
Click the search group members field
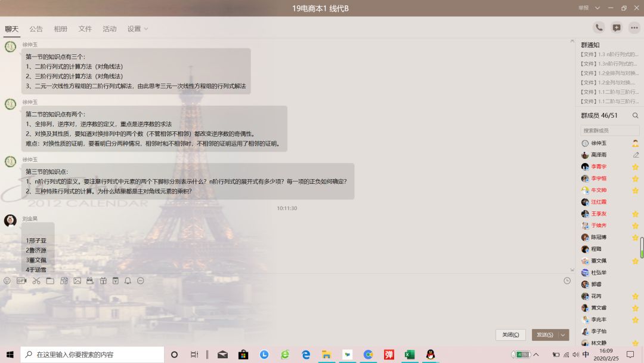[x=609, y=130]
